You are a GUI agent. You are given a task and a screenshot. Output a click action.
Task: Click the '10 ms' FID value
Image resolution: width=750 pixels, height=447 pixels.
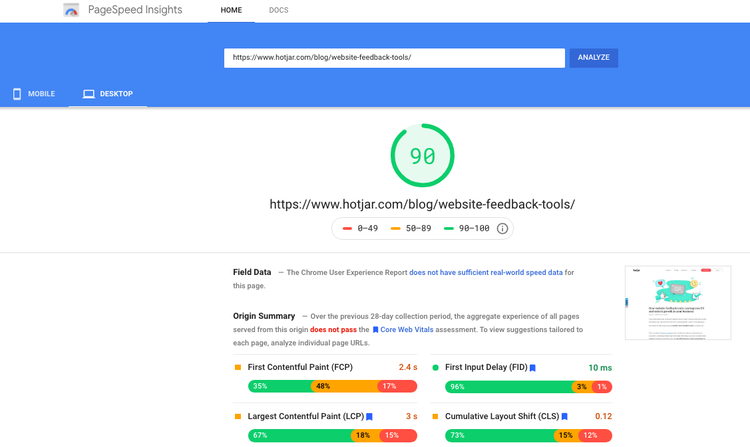tap(600, 368)
